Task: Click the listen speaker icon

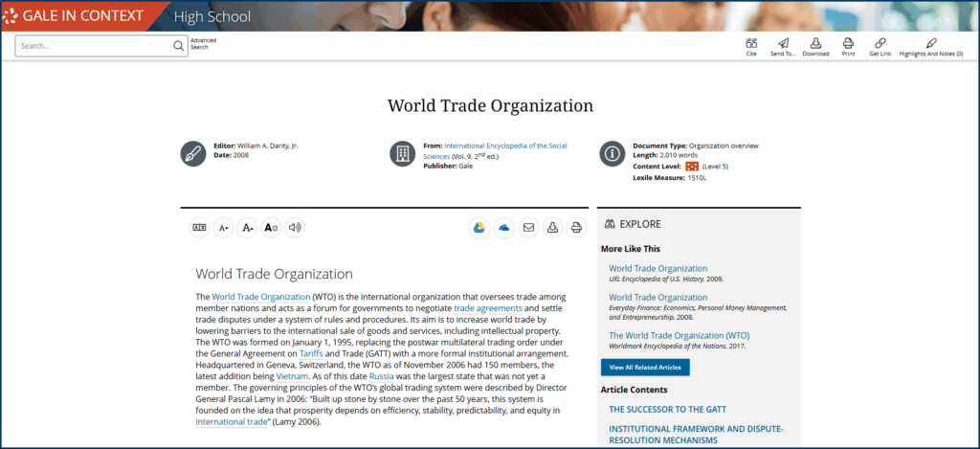Action: [295, 228]
